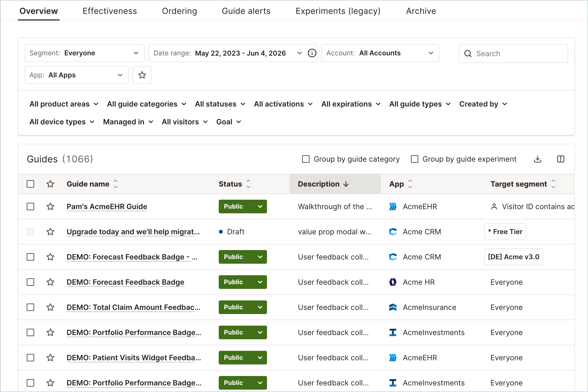Click the [DE] Acme v3.0 segment tag
Viewport: 588px width, 392px height.
pos(514,257)
